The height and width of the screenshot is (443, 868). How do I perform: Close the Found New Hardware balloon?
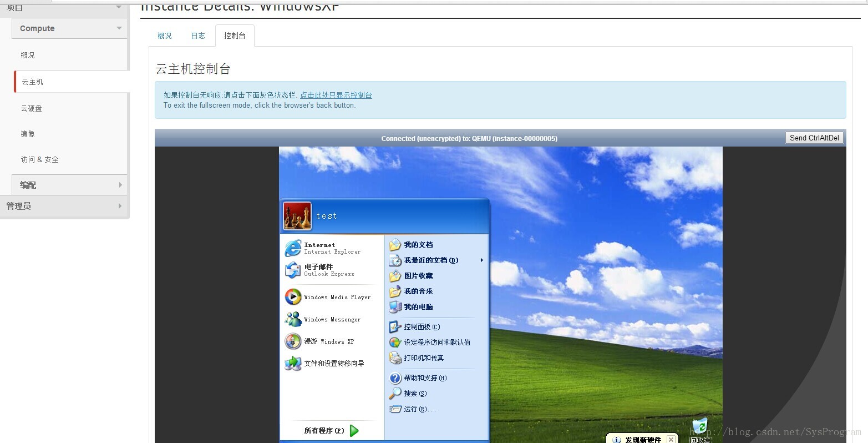(671, 439)
